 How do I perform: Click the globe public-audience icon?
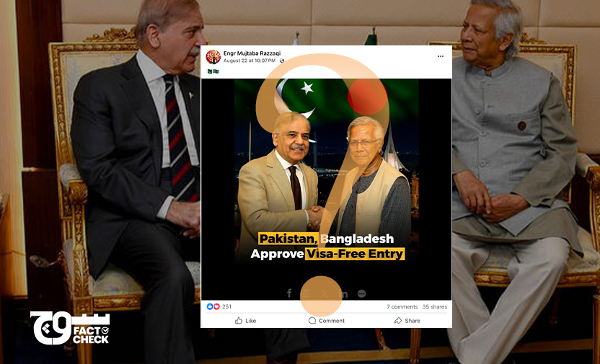(x=282, y=61)
